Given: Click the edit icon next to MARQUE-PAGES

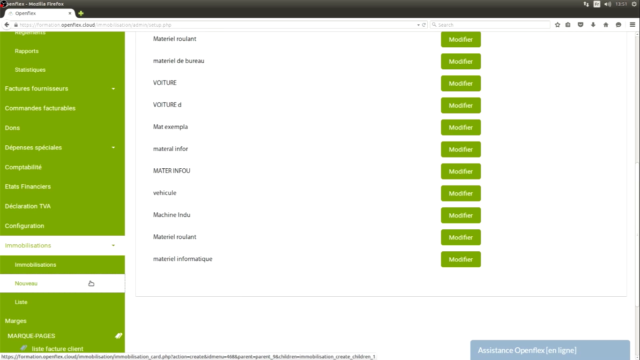Looking at the screenshot, I should tap(118, 336).
